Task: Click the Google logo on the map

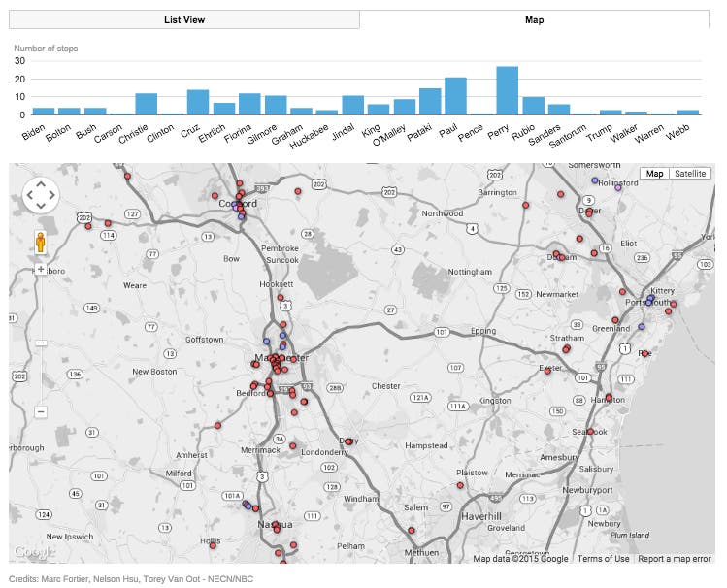Action: point(33,552)
